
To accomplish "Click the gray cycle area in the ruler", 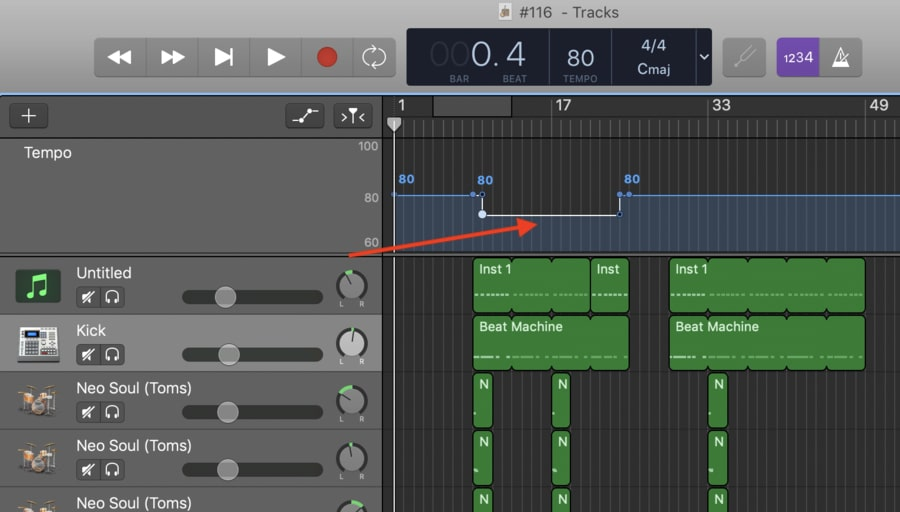I will 472,107.
